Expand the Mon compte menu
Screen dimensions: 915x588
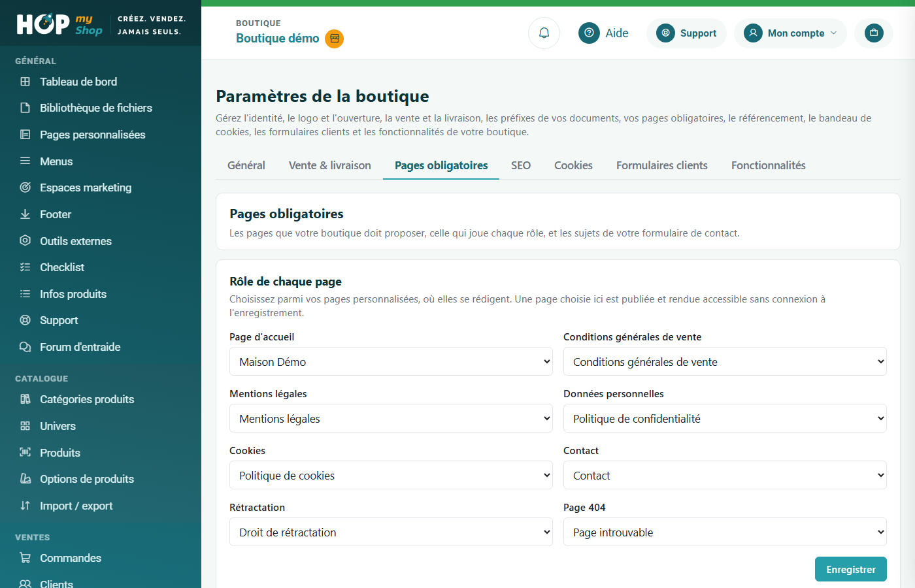[790, 33]
